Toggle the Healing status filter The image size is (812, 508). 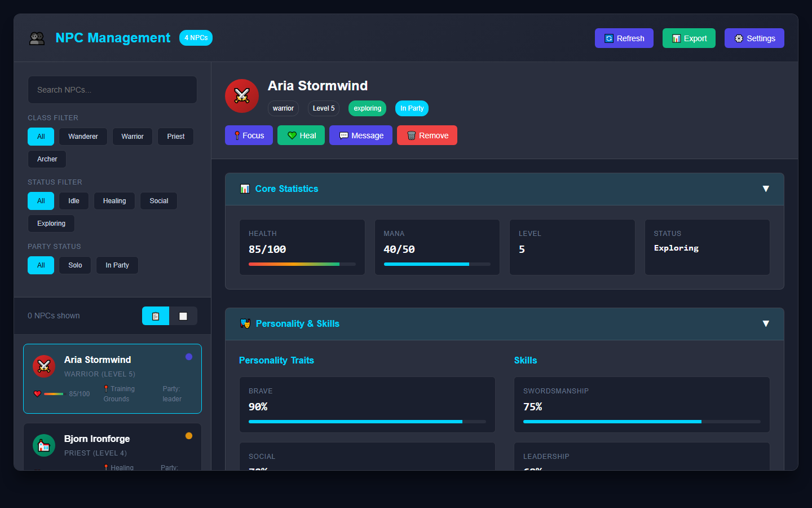[114, 201]
